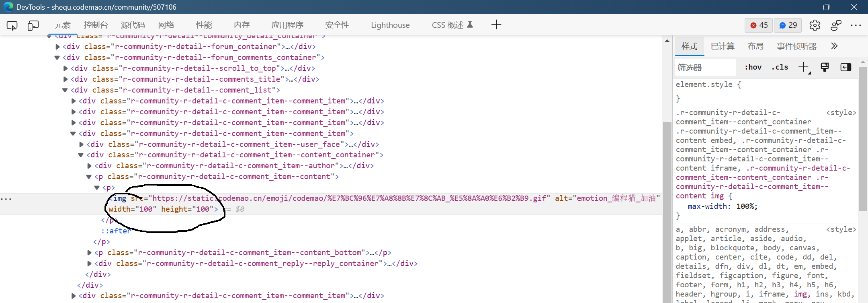The image size is (868, 303).
Task: Select the content_bottom p row text
Action: point(243,253)
